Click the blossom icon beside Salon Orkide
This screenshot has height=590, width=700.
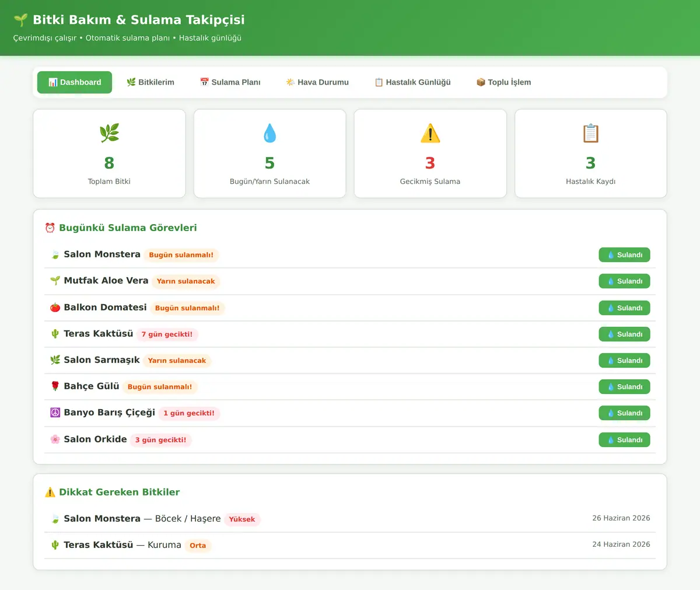coord(55,439)
